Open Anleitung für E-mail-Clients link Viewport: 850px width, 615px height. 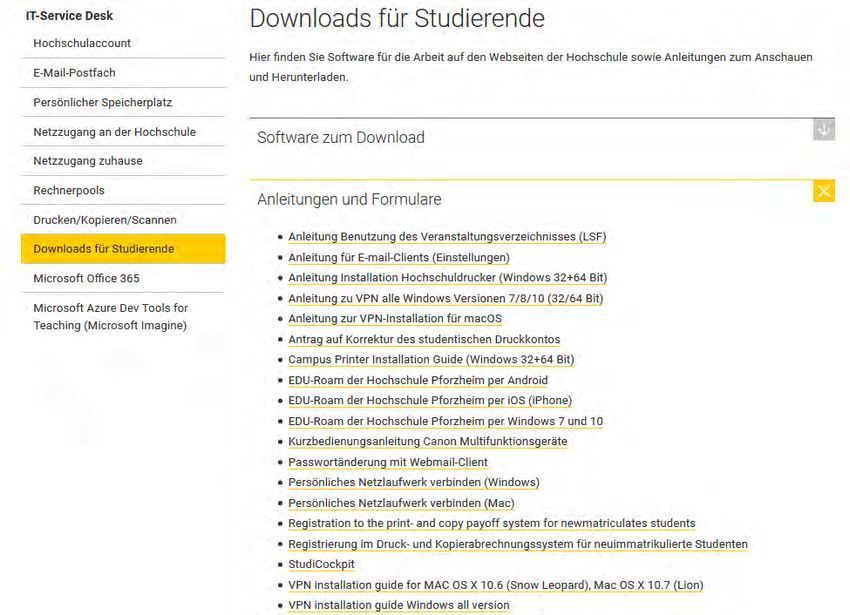pos(399,258)
